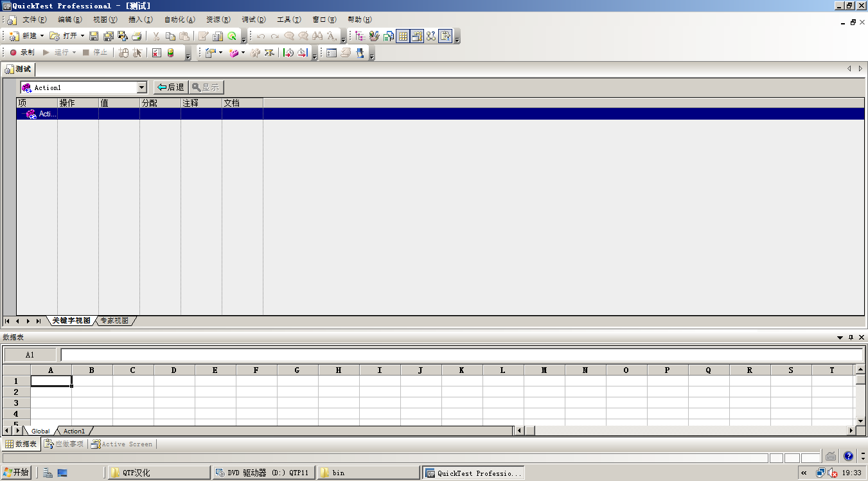Open the dropdown arrow beside 运行

[x=74, y=53]
